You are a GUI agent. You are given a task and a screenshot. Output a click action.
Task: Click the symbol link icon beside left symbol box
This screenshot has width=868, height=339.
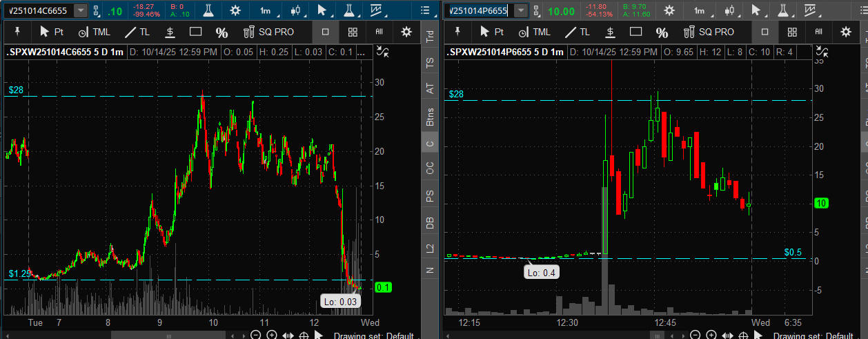(x=97, y=10)
